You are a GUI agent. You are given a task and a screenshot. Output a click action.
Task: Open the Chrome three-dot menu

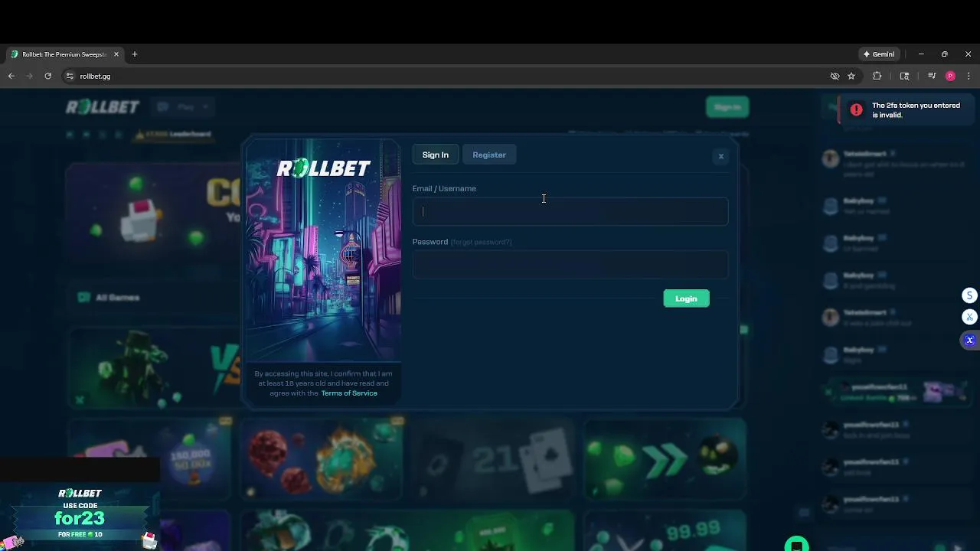point(969,76)
